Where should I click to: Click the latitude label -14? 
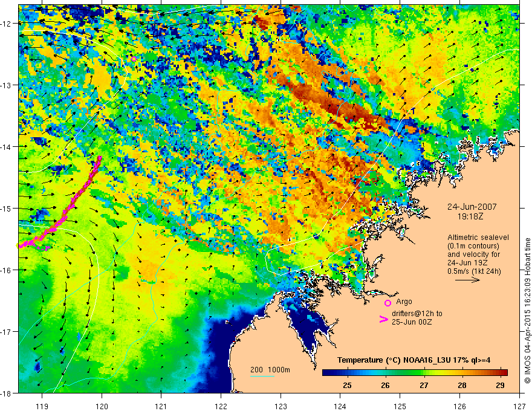(x=7, y=147)
